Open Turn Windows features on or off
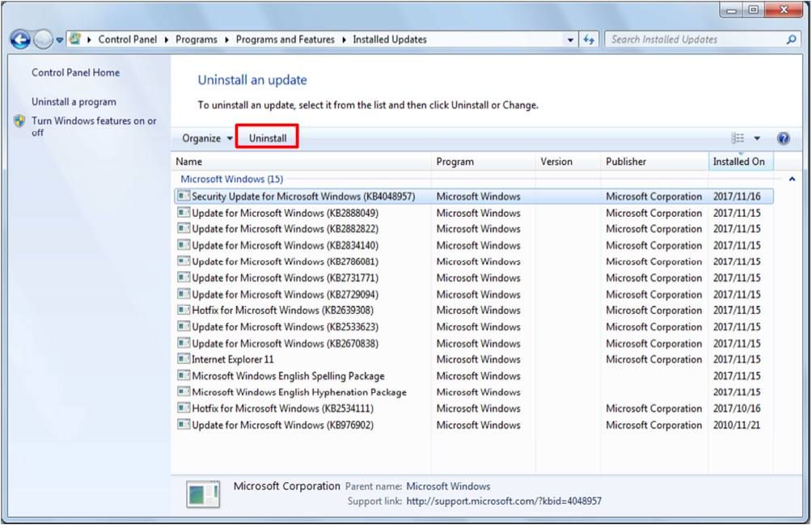 point(94,126)
